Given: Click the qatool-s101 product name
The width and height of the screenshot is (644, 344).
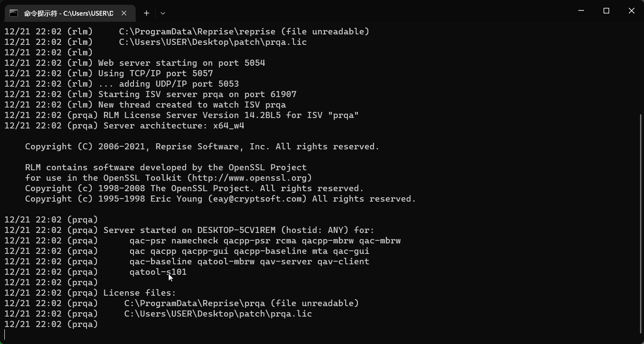Looking at the screenshot, I should click(x=158, y=272).
